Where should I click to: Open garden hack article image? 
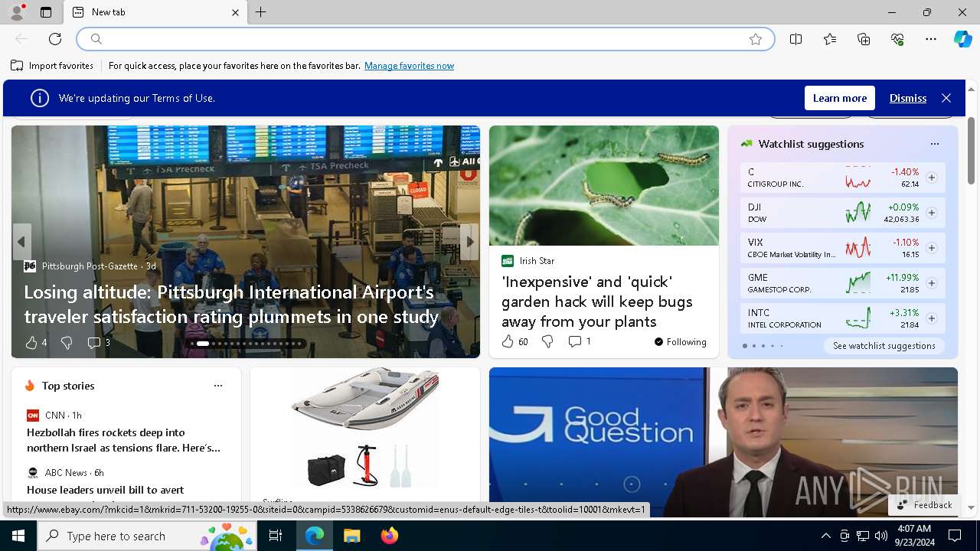tap(604, 186)
